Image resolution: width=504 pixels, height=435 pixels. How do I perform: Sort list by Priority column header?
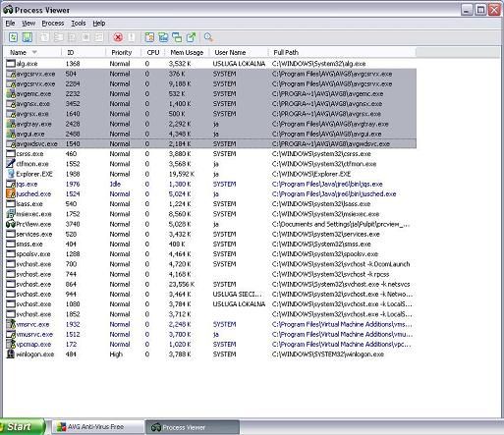pyautogui.click(x=123, y=52)
